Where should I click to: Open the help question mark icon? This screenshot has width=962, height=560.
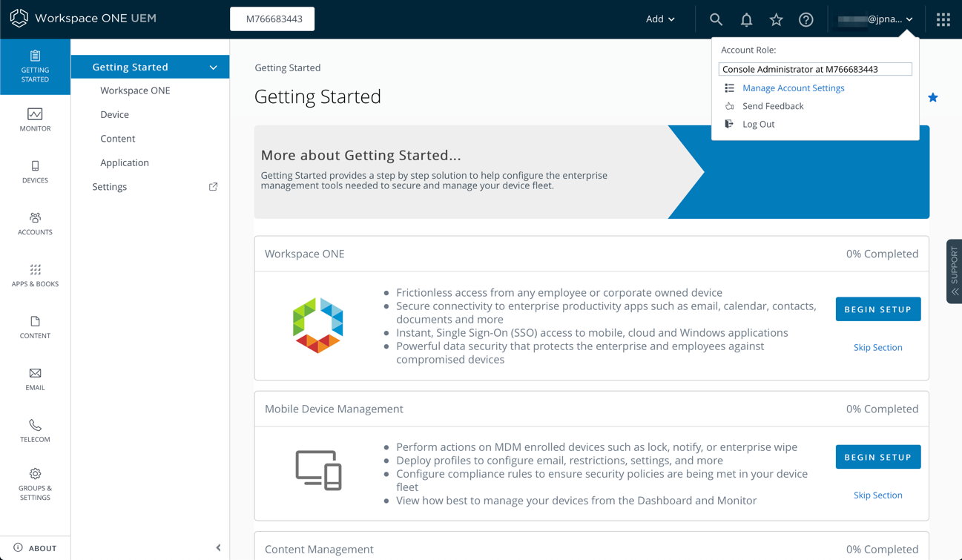pyautogui.click(x=806, y=19)
